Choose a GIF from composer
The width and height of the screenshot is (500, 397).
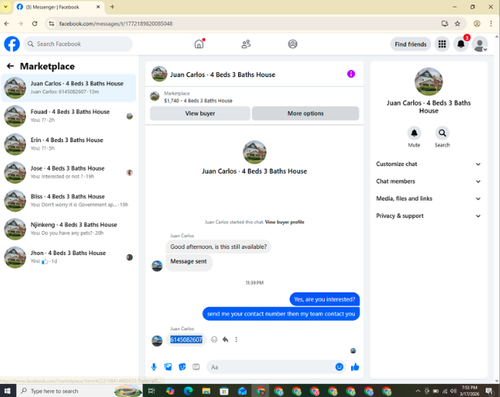point(196,367)
